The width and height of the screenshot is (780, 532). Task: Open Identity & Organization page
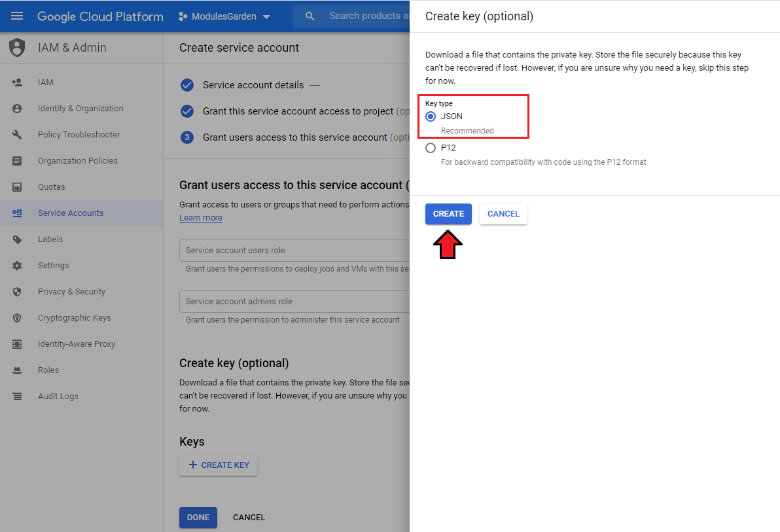(80, 109)
